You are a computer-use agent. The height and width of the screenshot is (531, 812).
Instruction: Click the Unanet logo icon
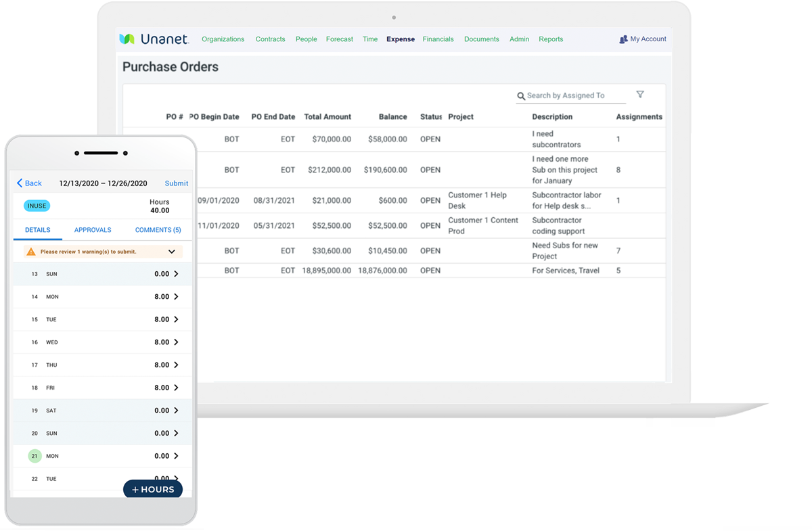pyautogui.click(x=127, y=39)
